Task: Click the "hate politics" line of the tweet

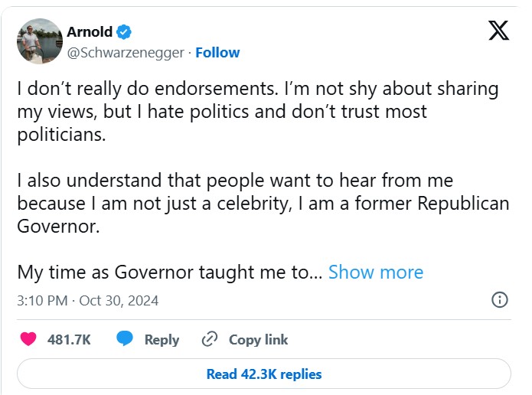Action: click(x=222, y=112)
